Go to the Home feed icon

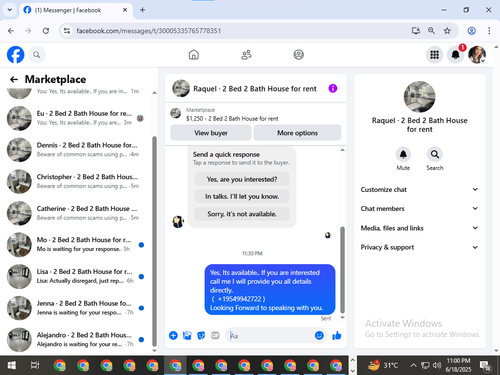(194, 55)
